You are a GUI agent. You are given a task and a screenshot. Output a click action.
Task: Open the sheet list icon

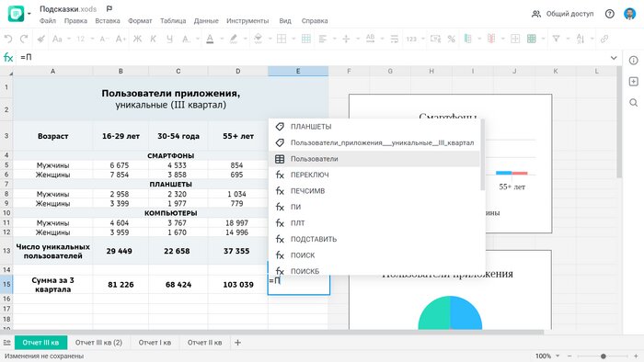tap(6, 343)
